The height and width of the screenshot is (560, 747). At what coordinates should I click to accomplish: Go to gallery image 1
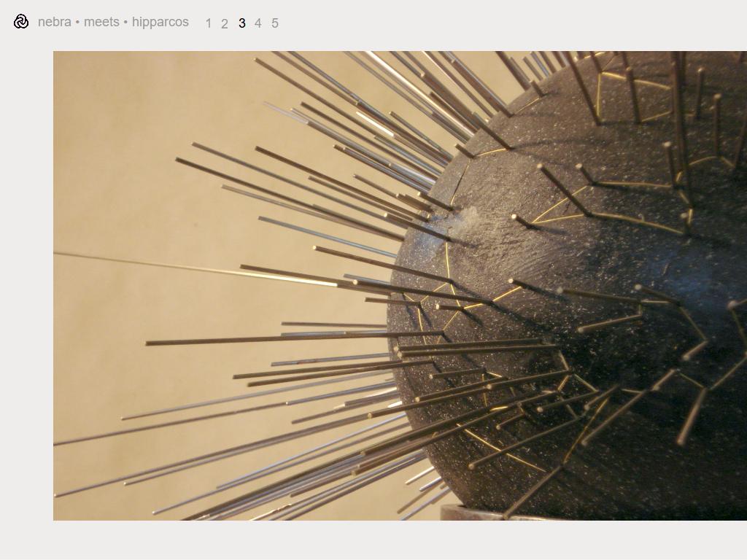[208, 23]
